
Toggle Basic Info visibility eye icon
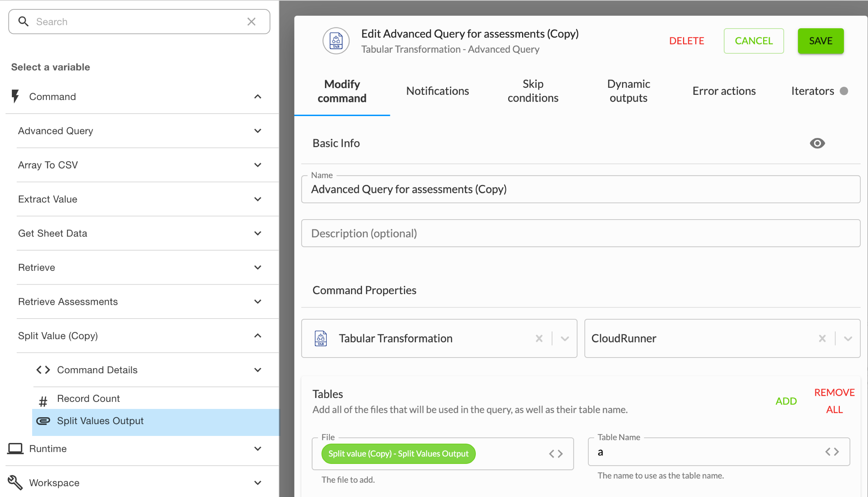[x=818, y=143]
